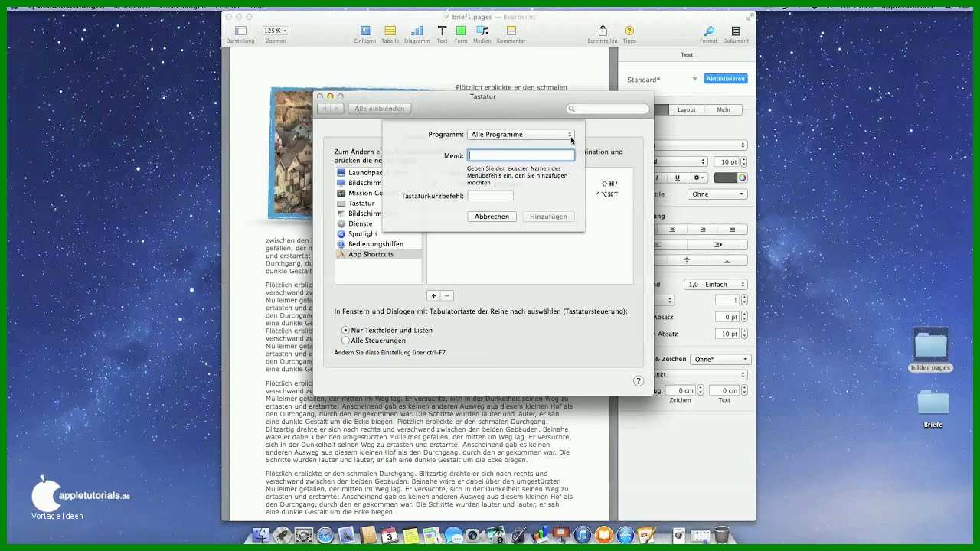The width and height of the screenshot is (980, 551).
Task: Open Trash in the Dock
Action: [x=721, y=535]
